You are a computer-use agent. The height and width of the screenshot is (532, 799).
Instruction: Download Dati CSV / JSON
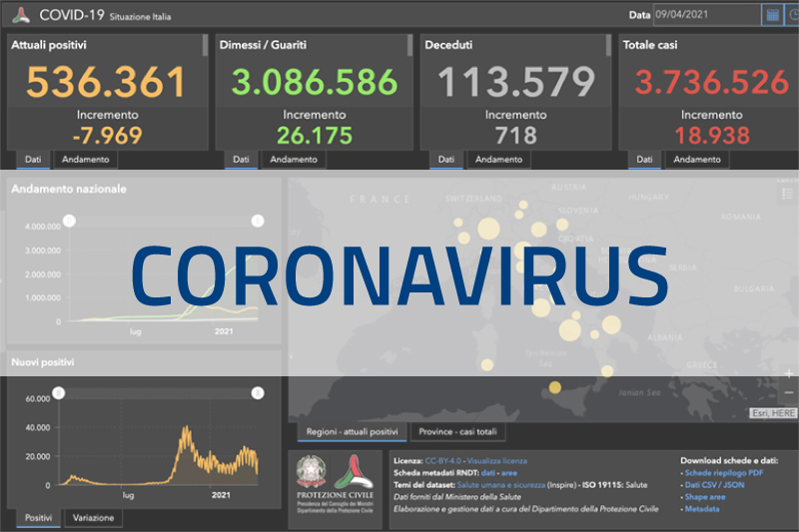(x=714, y=485)
